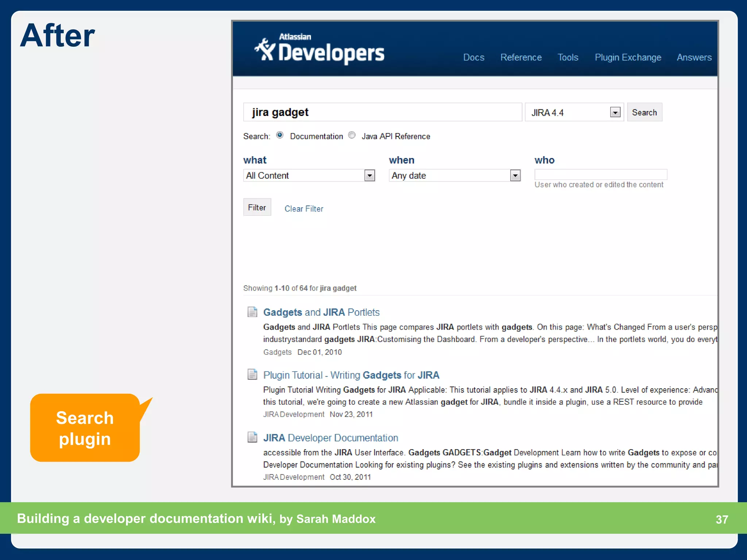This screenshot has width=747, height=560.
Task: Click JIRA Development label dated Nov 23, 2011
Action: pyautogui.click(x=294, y=415)
